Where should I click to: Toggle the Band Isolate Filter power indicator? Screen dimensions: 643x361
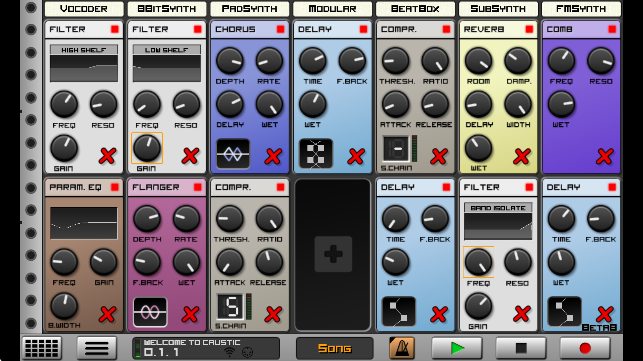[x=529, y=187]
